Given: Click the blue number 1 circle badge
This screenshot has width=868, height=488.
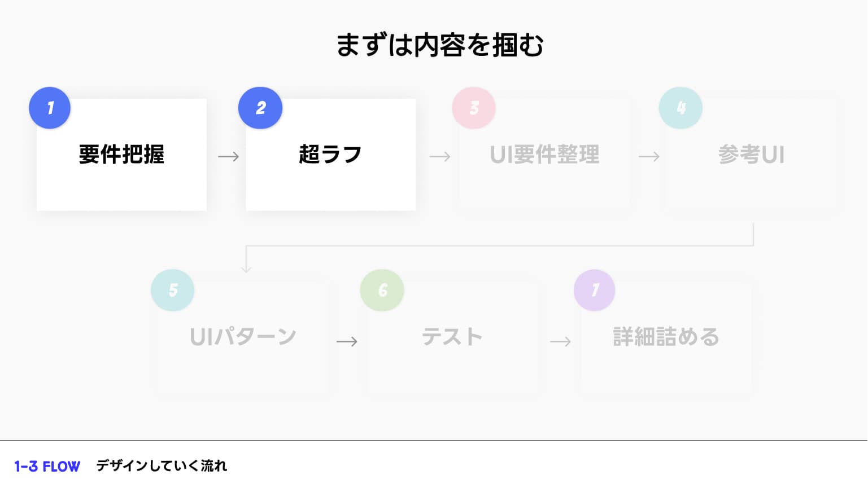Looking at the screenshot, I should coord(50,108).
